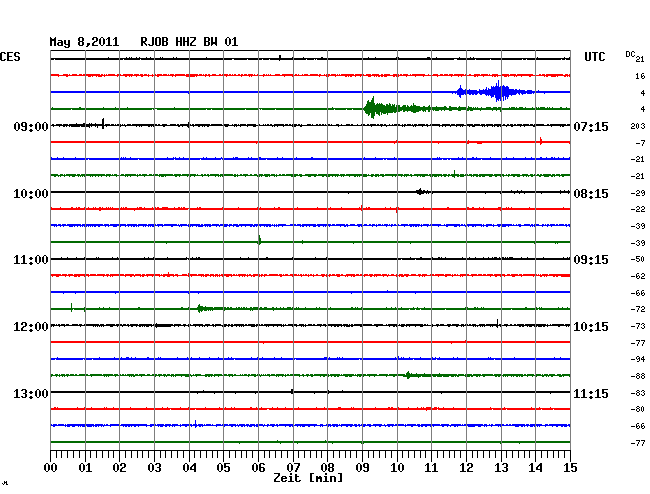Select the DC offset value -80

coord(638,409)
